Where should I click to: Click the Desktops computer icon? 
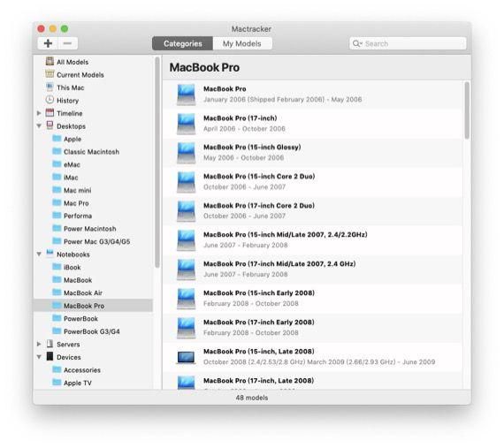(50, 125)
